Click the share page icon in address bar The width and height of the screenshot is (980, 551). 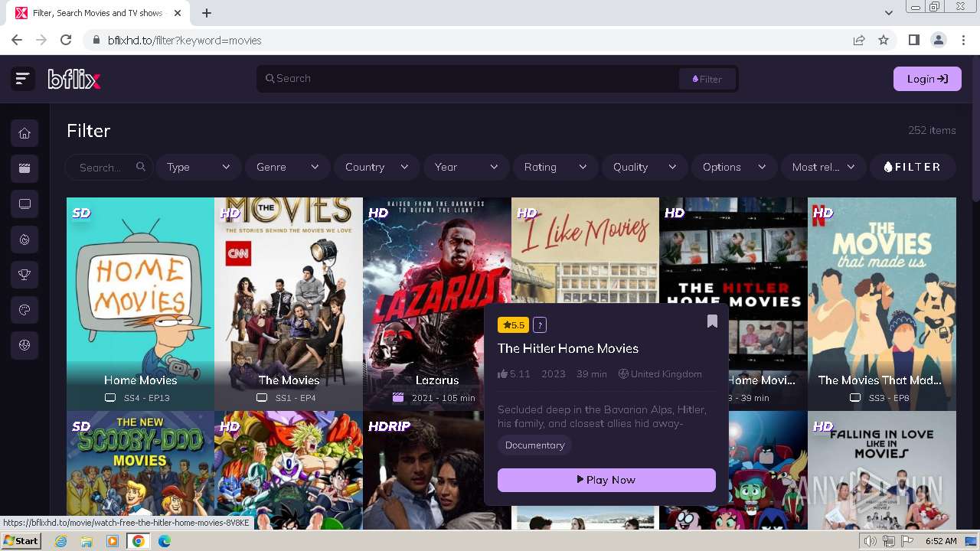859,40
